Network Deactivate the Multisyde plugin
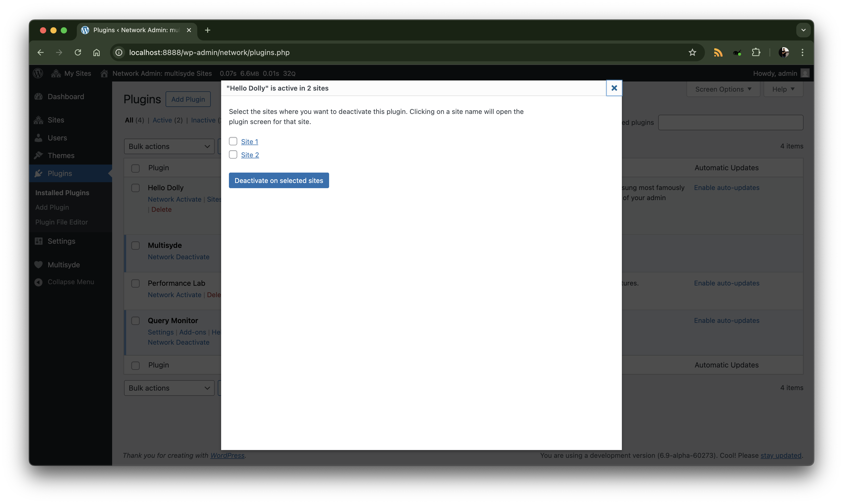 click(179, 257)
